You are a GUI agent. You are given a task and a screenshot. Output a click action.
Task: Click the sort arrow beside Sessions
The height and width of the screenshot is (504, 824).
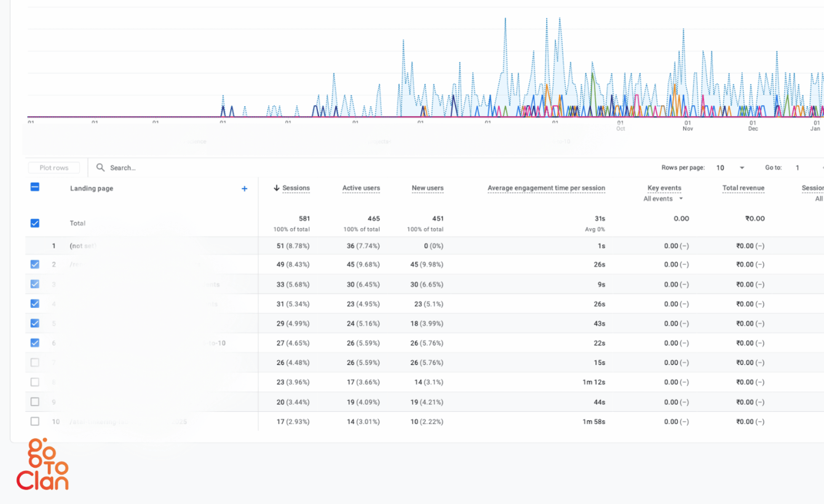(x=277, y=188)
